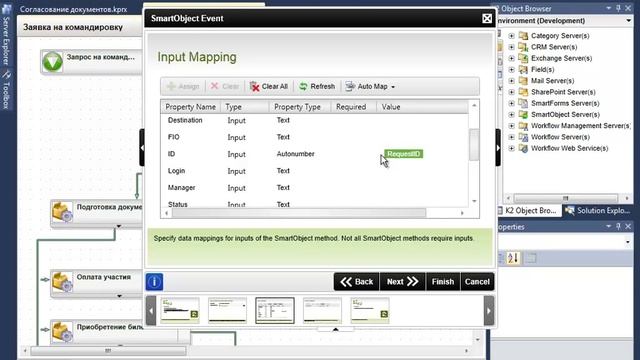The image size is (640, 360).
Task: Expand the Workflow Web Service(s) node
Action: [x=511, y=148]
